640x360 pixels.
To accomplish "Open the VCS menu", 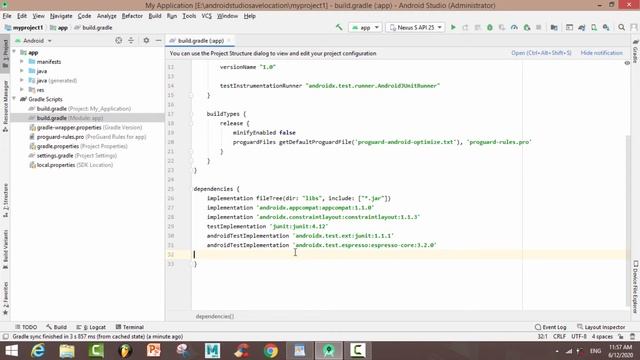I will [x=207, y=16].
